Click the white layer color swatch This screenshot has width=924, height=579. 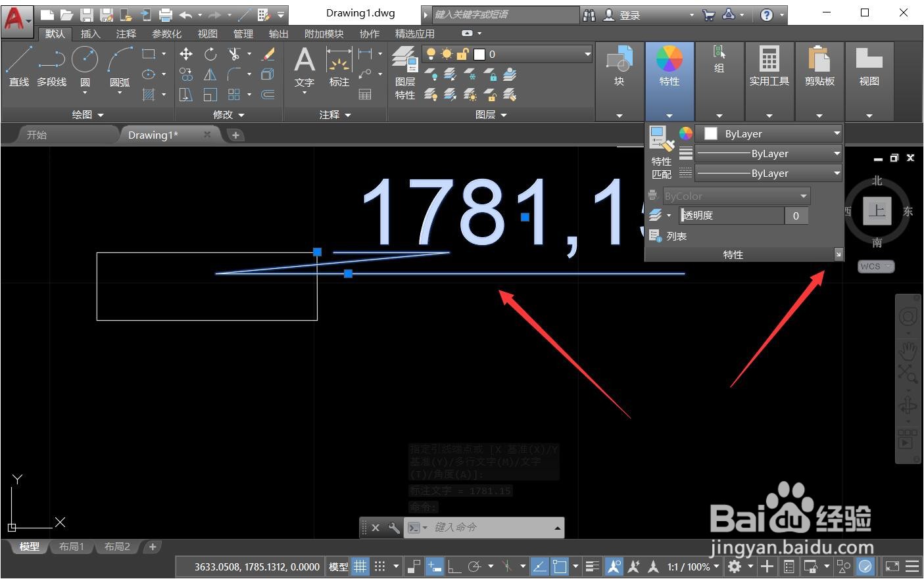tap(479, 54)
